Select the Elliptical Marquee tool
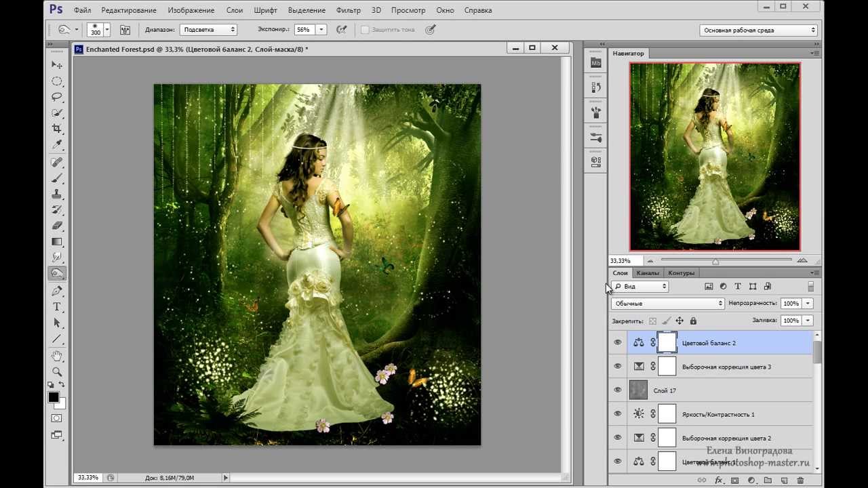Screen dimensions: 868x488 pos(57,81)
